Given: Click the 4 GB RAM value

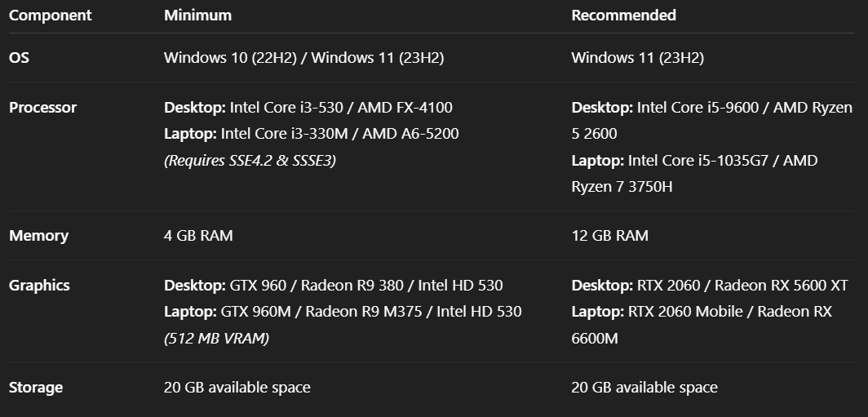Looking at the screenshot, I should pos(198,236).
